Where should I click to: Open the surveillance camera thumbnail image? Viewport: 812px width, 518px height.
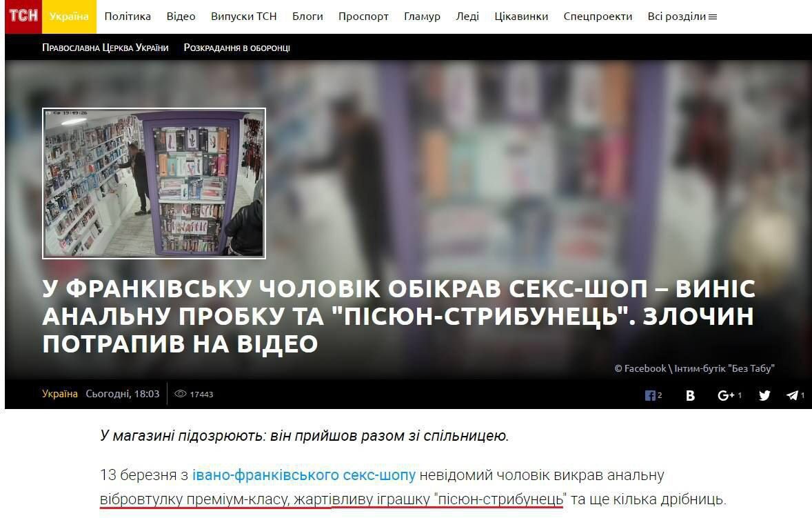pyautogui.click(x=154, y=183)
